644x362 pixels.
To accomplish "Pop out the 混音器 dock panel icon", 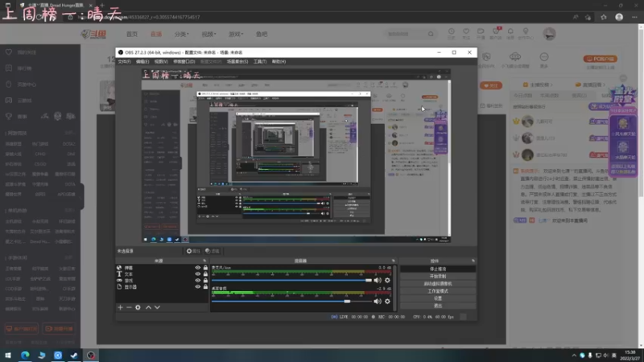I will [393, 261].
